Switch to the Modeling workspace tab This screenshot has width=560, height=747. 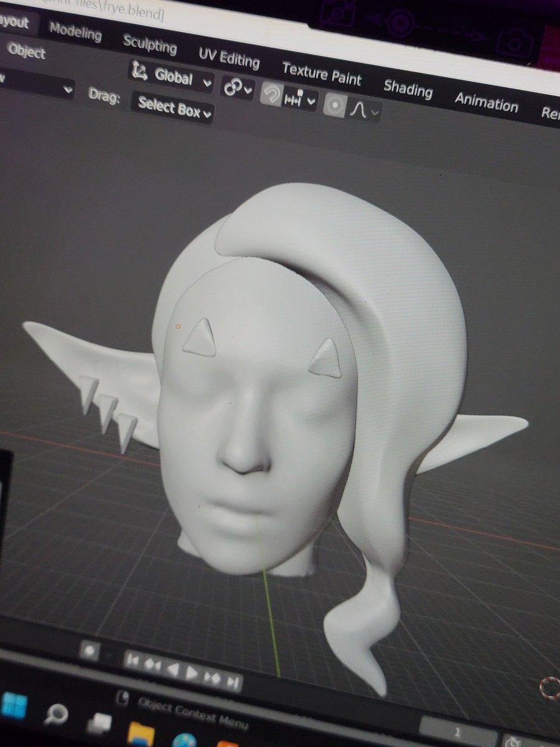(75, 31)
